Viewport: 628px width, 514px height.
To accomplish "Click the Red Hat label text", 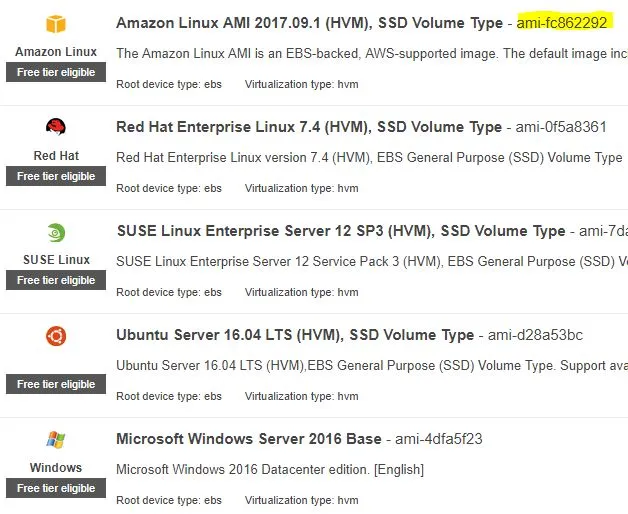I will 56,155.
